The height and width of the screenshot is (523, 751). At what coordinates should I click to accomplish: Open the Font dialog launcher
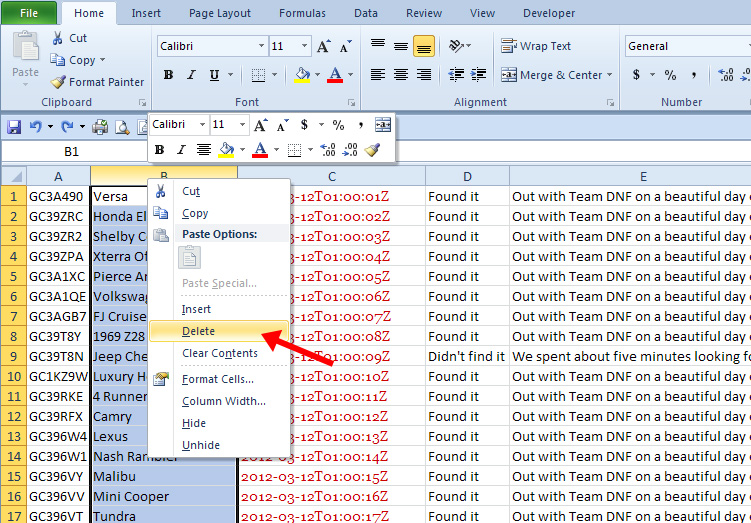[352, 102]
